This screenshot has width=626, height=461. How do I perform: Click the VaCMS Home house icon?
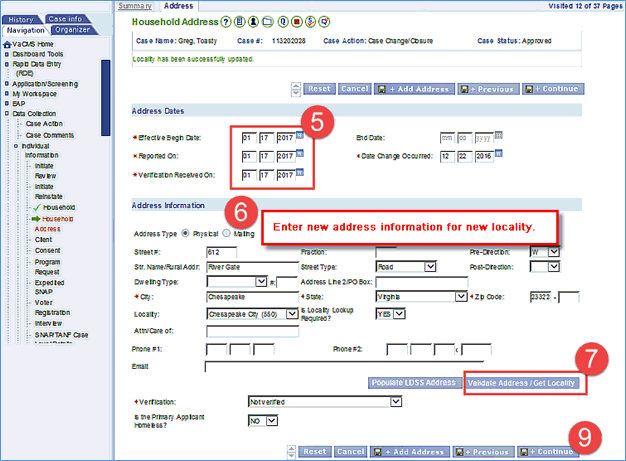coord(7,44)
